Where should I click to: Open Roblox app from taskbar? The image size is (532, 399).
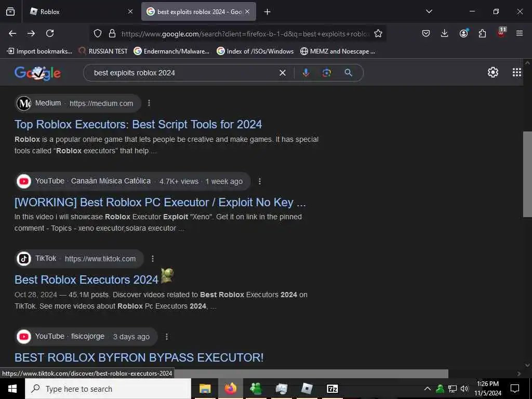click(x=307, y=389)
